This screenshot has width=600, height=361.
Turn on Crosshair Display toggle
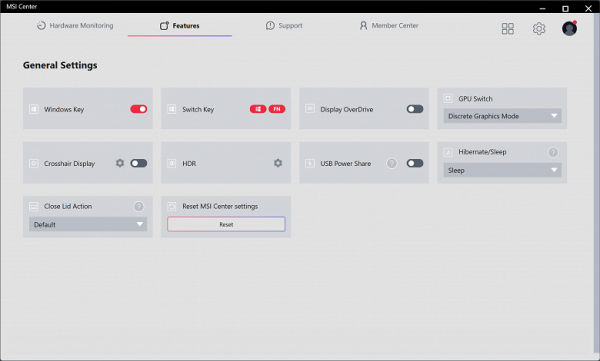[139, 163]
